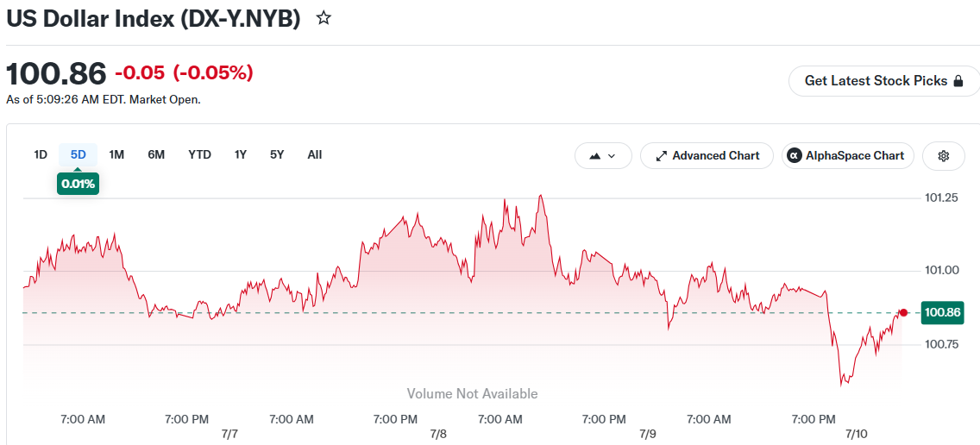Open the Advanced Chart
The height and width of the screenshot is (445, 980).
pos(707,155)
